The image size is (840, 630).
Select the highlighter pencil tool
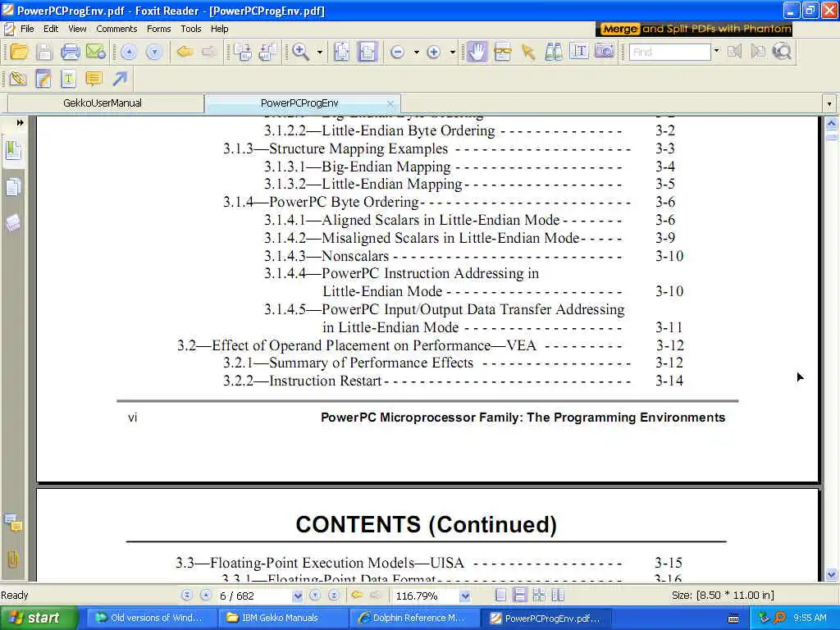(18, 79)
